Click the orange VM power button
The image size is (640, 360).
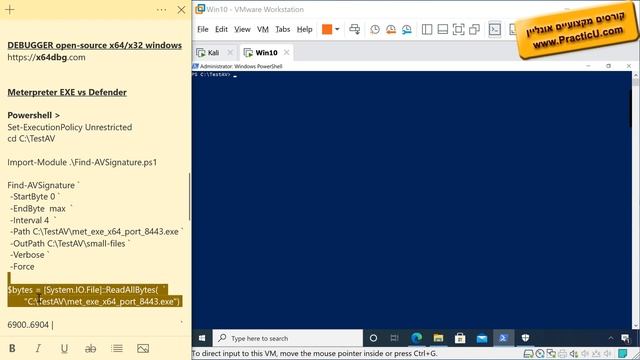click(327, 29)
